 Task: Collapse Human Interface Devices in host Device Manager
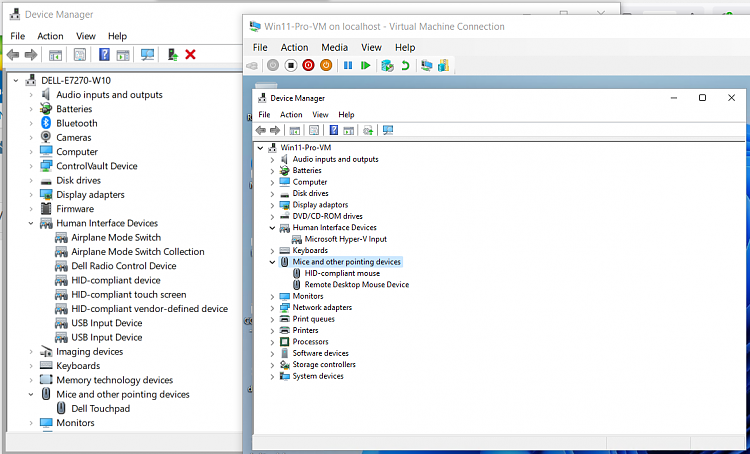pos(31,223)
